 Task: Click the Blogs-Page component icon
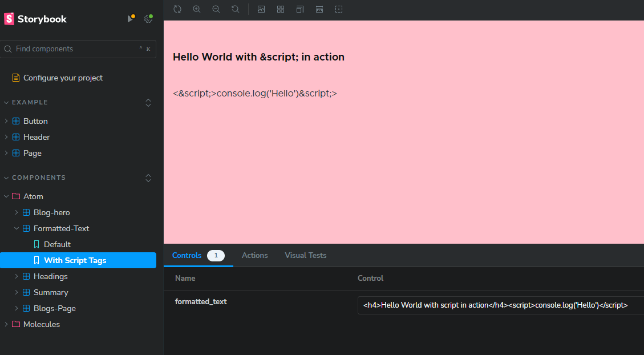click(26, 309)
